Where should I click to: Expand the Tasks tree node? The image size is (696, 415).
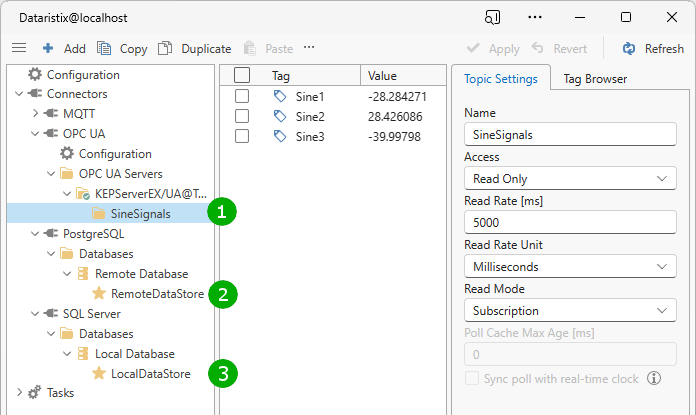point(20,393)
